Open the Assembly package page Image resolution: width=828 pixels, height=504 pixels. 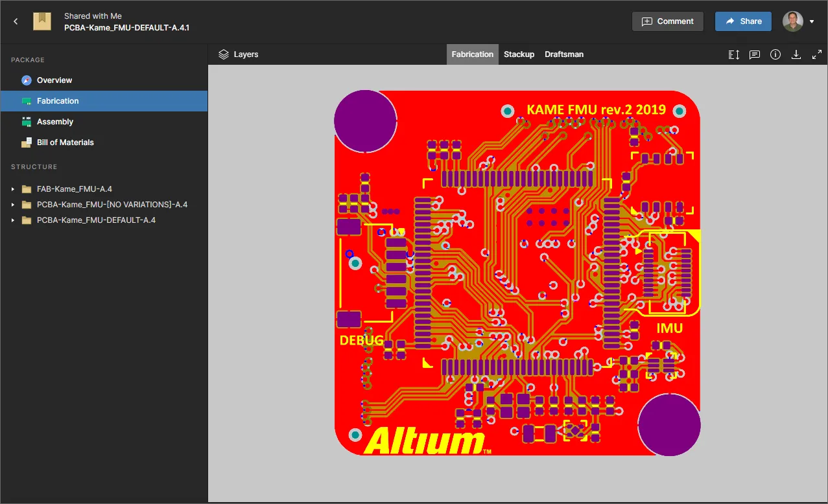[x=104, y=122]
